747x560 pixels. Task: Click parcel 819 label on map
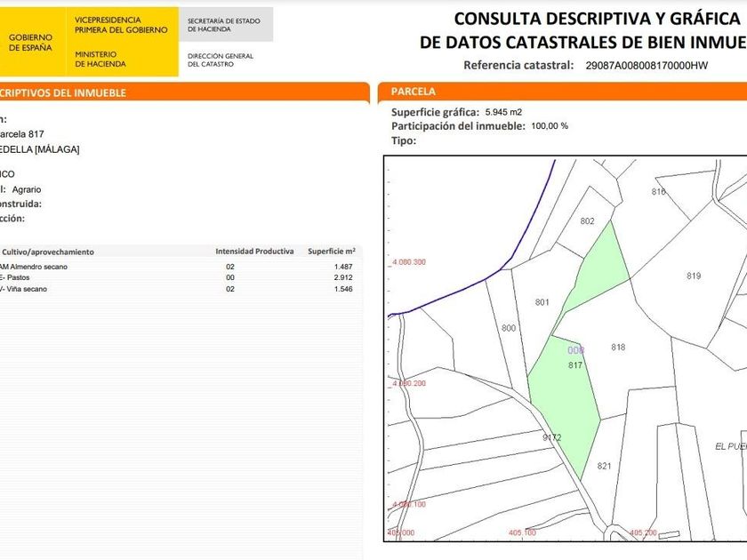click(x=694, y=276)
